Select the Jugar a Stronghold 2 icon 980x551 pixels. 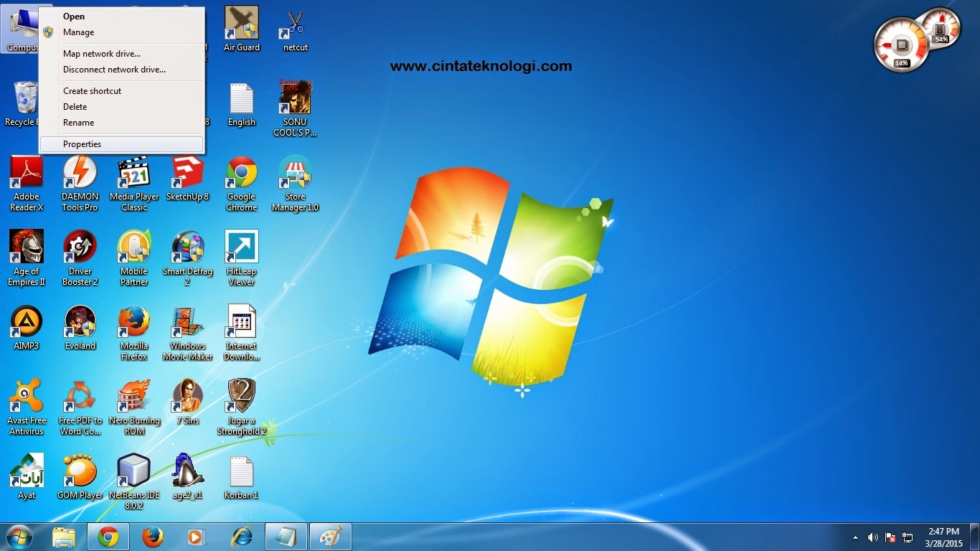pyautogui.click(x=242, y=408)
